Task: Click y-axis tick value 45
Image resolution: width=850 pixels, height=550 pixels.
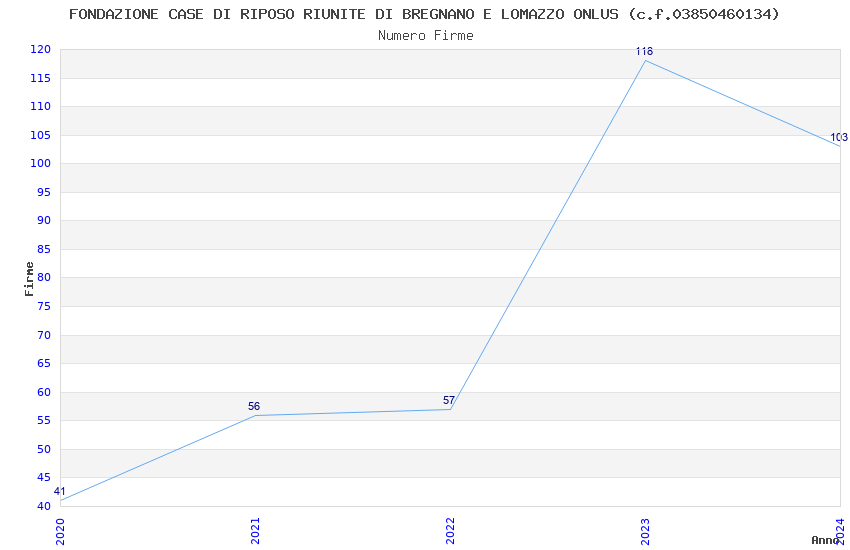Action: [44, 477]
